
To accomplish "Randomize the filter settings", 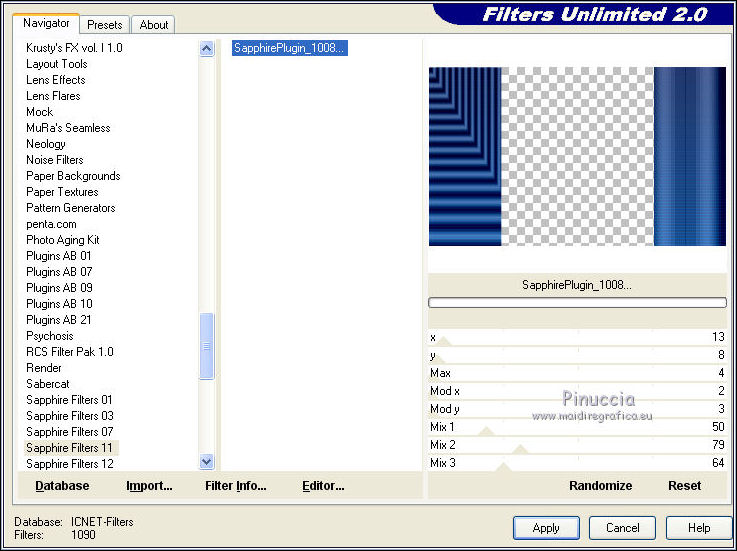I will [600, 486].
